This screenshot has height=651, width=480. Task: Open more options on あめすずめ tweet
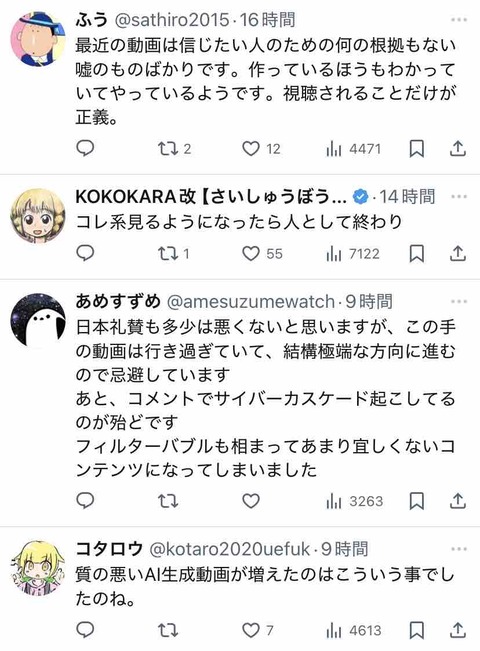(x=459, y=301)
